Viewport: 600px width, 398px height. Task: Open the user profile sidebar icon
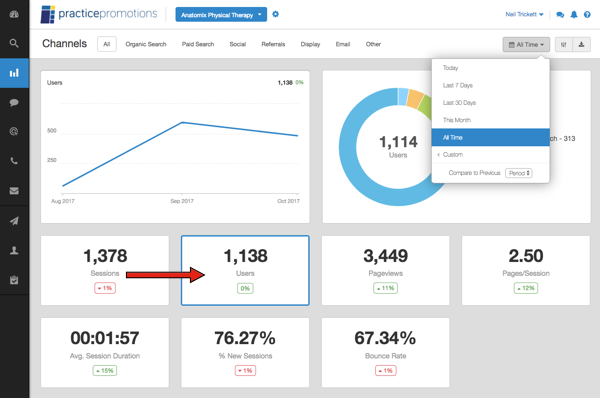(x=14, y=250)
